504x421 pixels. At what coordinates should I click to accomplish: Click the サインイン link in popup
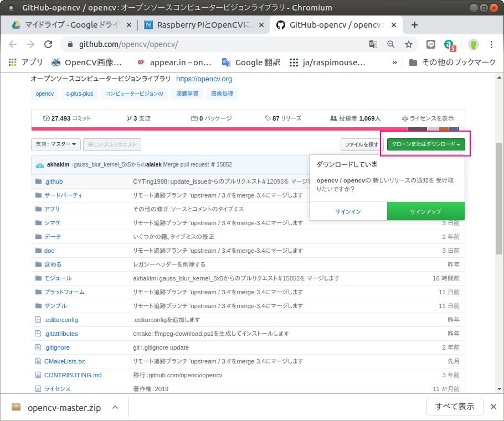[x=348, y=212]
